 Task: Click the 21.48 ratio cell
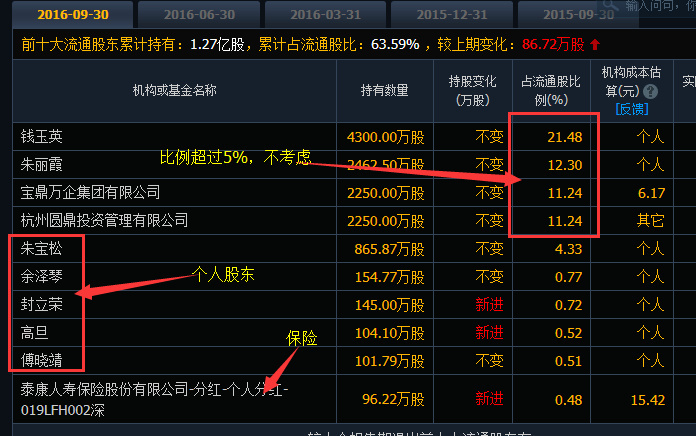[563, 136]
